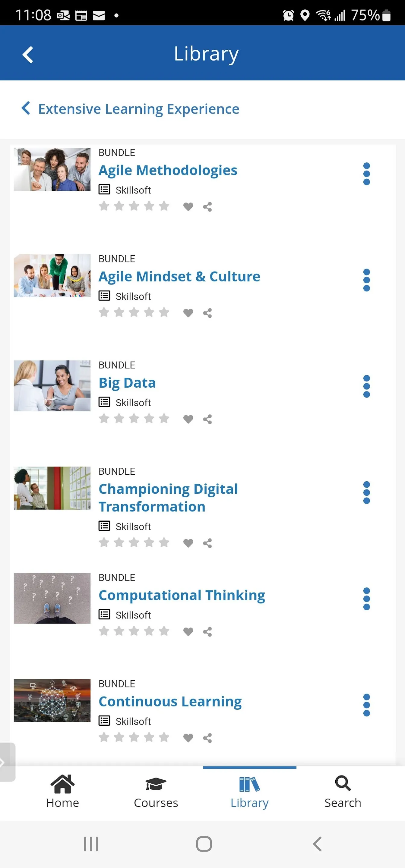The width and height of the screenshot is (405, 868).
Task: Mark Computational Thinking as favorite
Action: (x=188, y=632)
